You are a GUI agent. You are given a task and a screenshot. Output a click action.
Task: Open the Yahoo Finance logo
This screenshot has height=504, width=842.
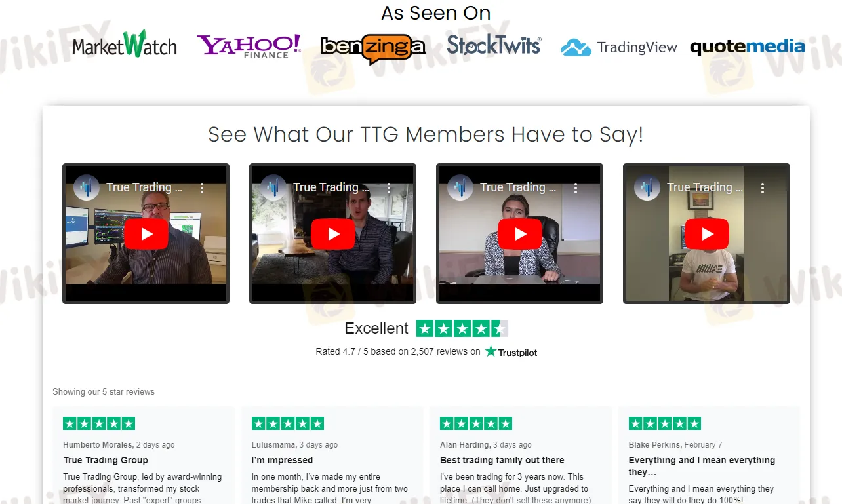pos(249,46)
